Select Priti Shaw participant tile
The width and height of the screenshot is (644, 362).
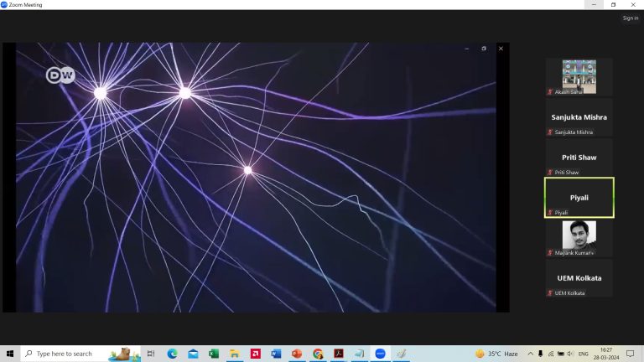pyautogui.click(x=579, y=158)
